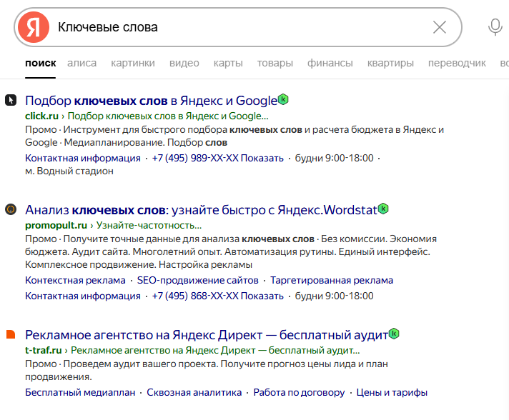Show phone number +7 (495) 989-XX-XX
The width and height of the screenshot is (509, 420).
pyautogui.click(x=218, y=158)
